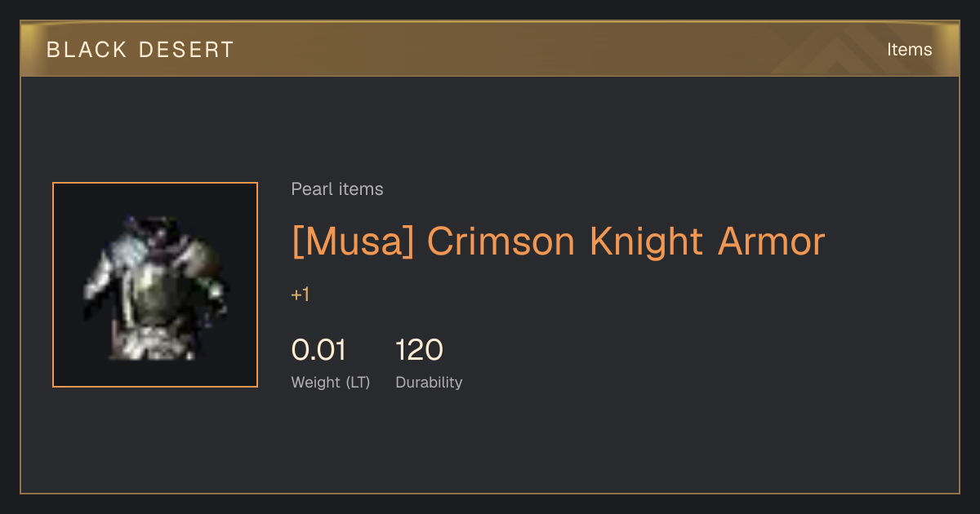980x514 pixels.
Task: Click the Crimson Knight Armor item icon
Action: click(x=155, y=285)
